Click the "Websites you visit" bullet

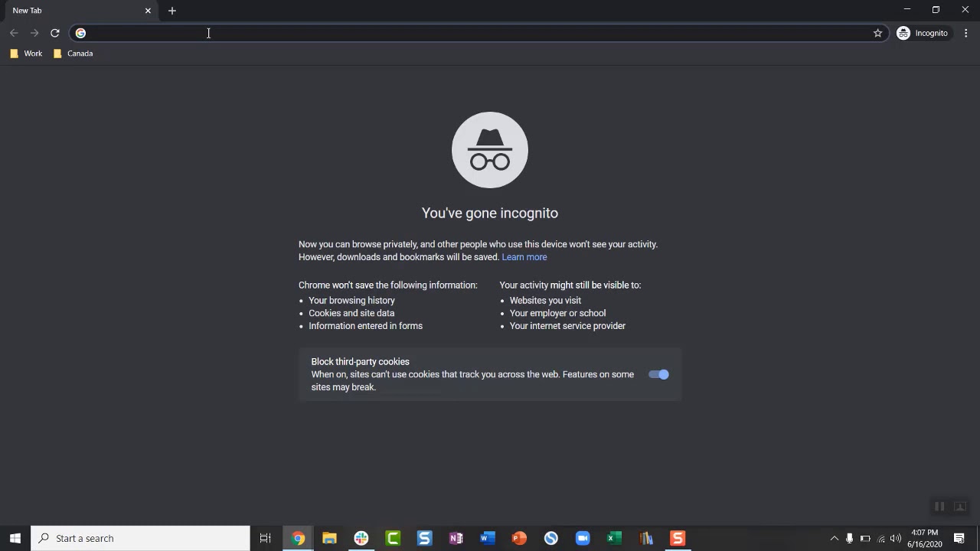coord(545,301)
